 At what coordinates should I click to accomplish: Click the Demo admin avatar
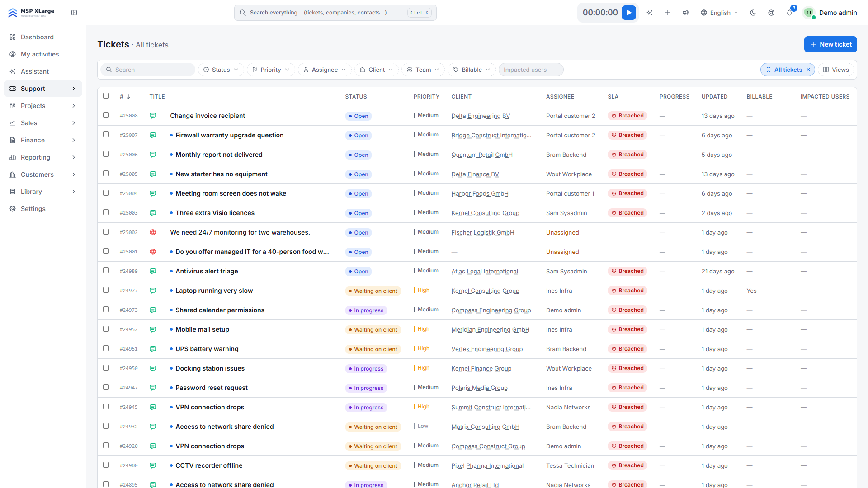(809, 13)
